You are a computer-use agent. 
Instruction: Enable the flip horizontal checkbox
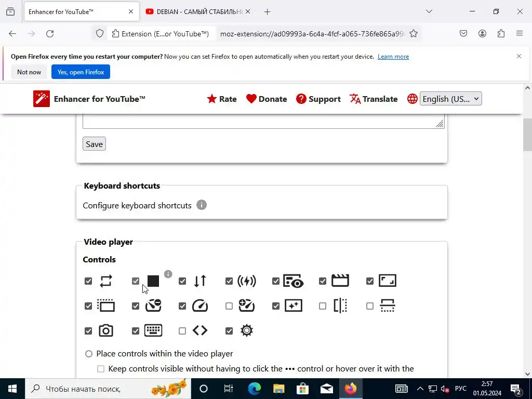(323, 306)
